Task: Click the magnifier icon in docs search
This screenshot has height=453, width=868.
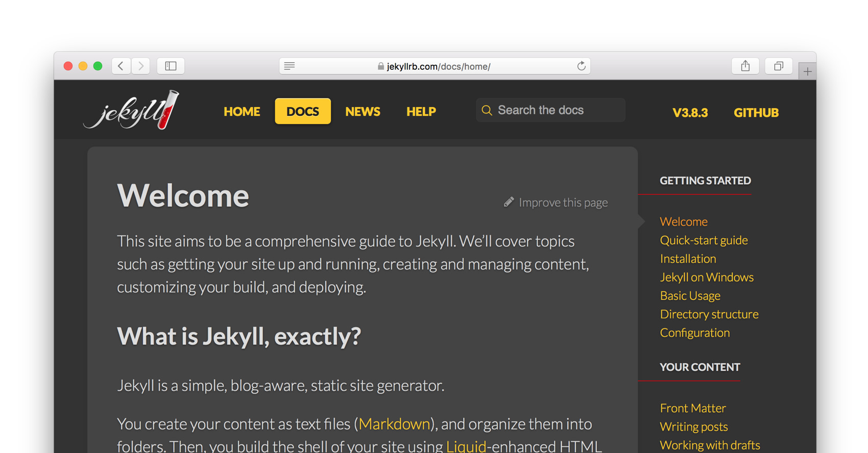Action: (x=487, y=110)
